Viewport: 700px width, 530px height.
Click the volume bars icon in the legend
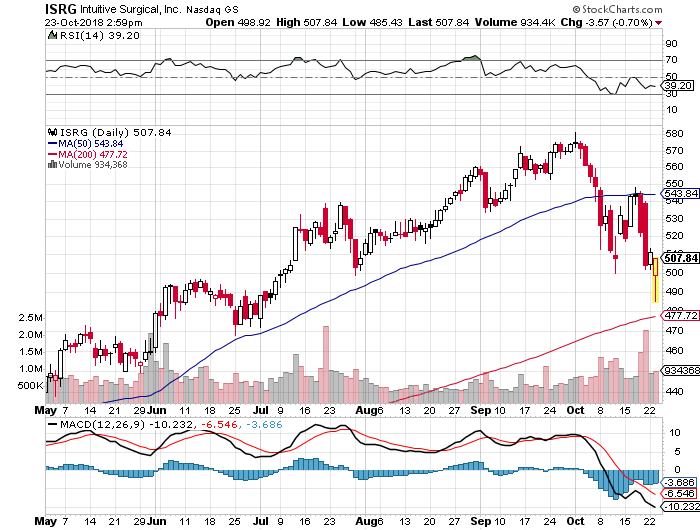(x=52, y=164)
